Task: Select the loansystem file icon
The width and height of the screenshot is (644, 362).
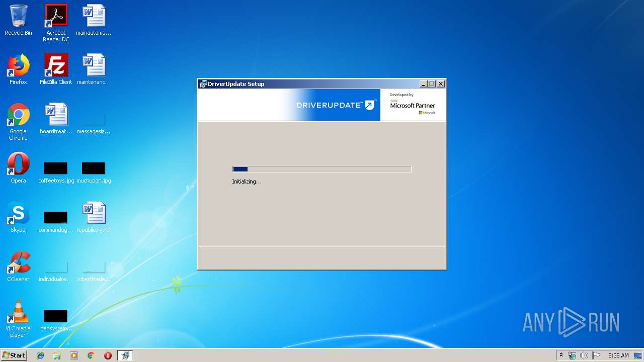Action: (x=56, y=320)
